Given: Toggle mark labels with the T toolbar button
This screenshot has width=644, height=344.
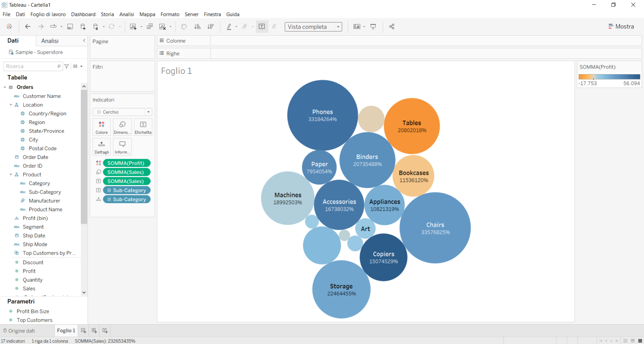Looking at the screenshot, I should pyautogui.click(x=262, y=26).
